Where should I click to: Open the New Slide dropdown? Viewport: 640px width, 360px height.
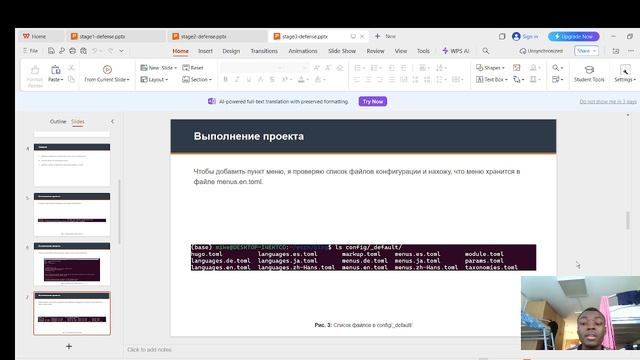coord(158,68)
